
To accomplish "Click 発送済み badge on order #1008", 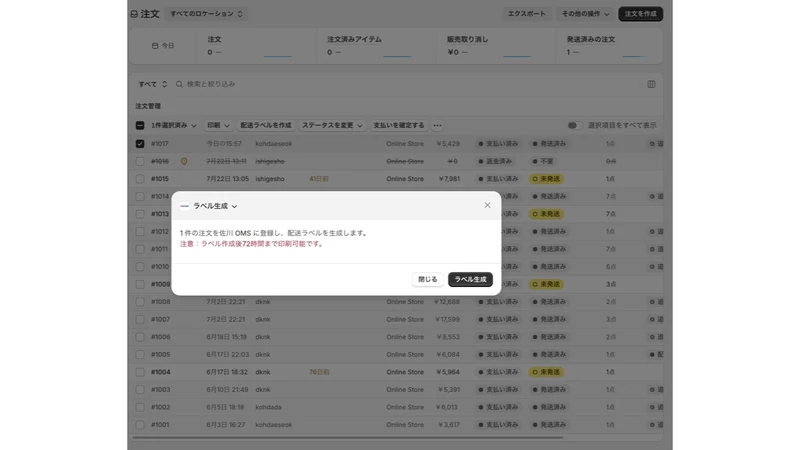I will pyautogui.click(x=549, y=302).
